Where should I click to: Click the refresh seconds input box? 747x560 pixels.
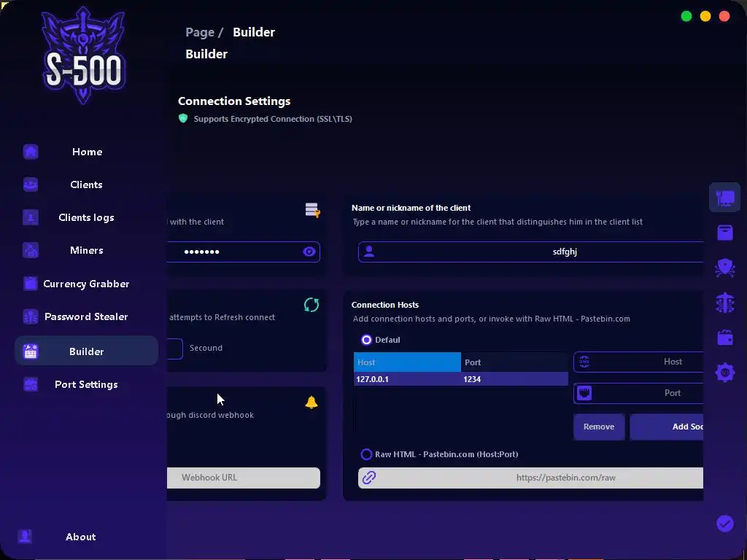coord(175,349)
